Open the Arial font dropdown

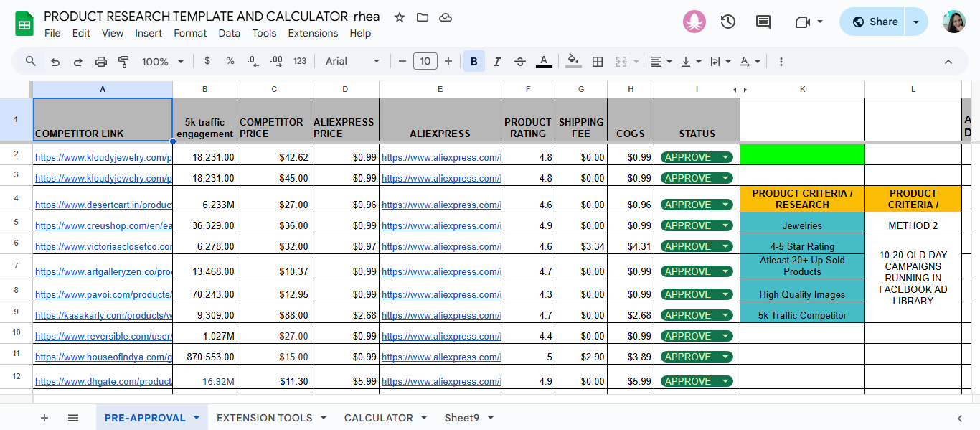352,62
